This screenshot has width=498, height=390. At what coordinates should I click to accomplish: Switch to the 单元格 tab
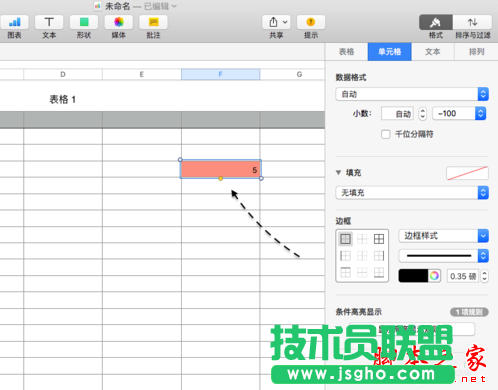(389, 52)
